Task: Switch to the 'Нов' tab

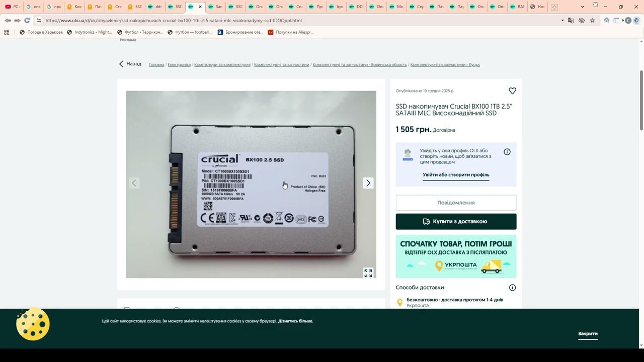Action: [x=538, y=7]
